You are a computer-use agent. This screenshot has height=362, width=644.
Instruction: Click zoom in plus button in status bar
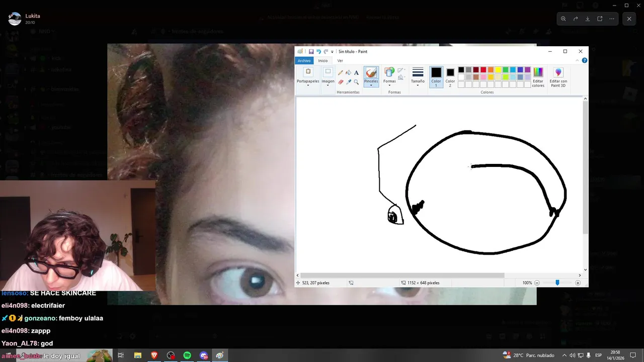(x=578, y=283)
